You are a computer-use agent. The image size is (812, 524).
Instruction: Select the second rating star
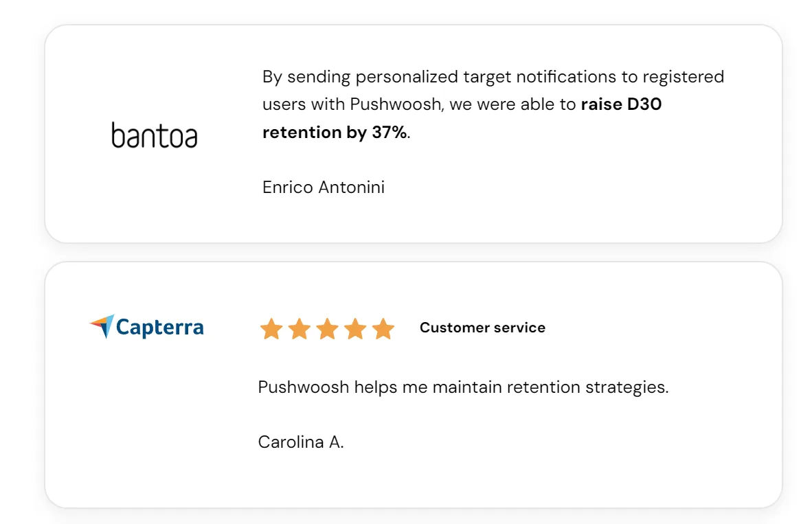click(300, 329)
